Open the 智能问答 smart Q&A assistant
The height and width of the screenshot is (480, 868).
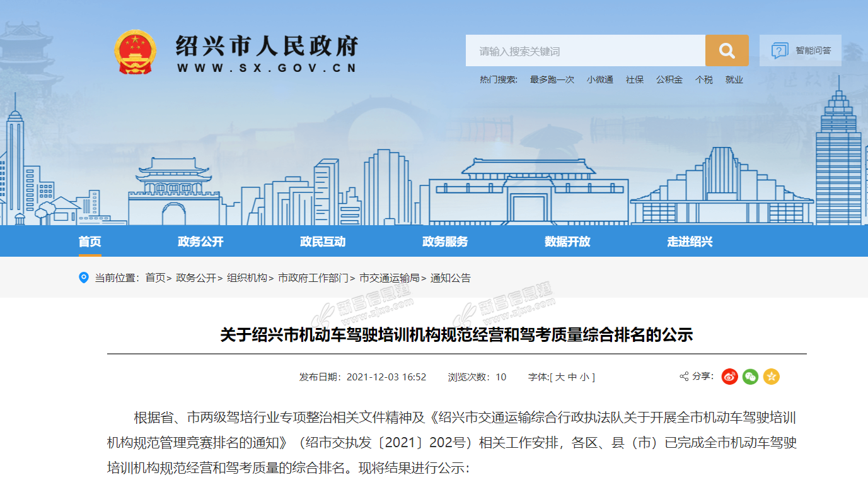tap(801, 51)
